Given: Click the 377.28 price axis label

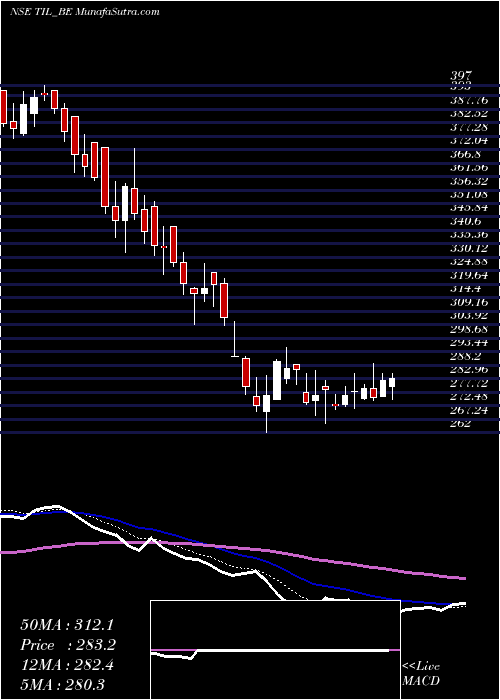Looking at the screenshot, I should (468, 128).
